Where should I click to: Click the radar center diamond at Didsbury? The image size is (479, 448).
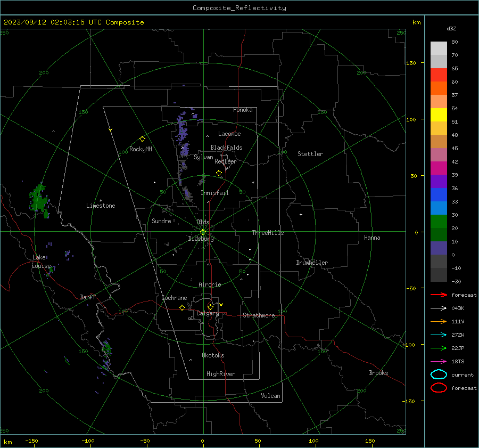[x=203, y=232]
